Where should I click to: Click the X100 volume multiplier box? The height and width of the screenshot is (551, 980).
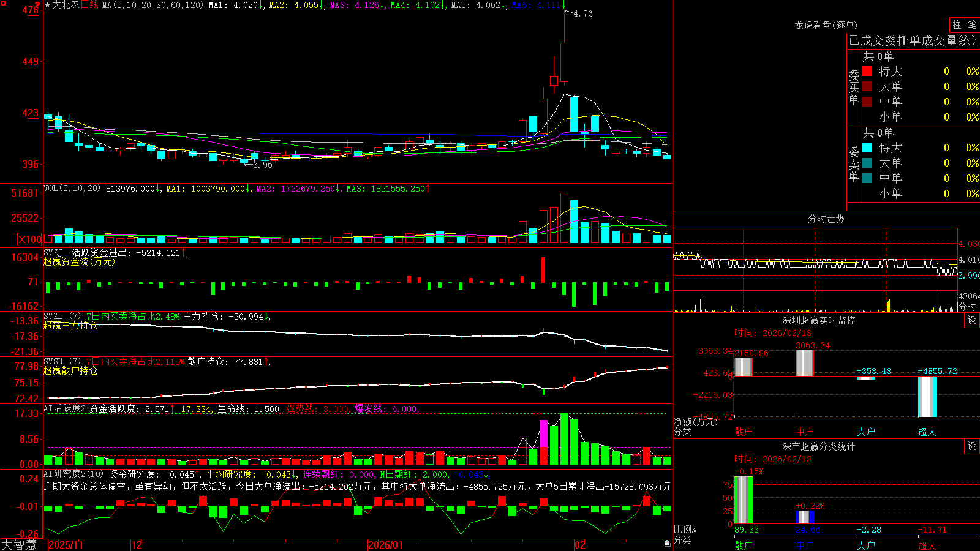29,239
